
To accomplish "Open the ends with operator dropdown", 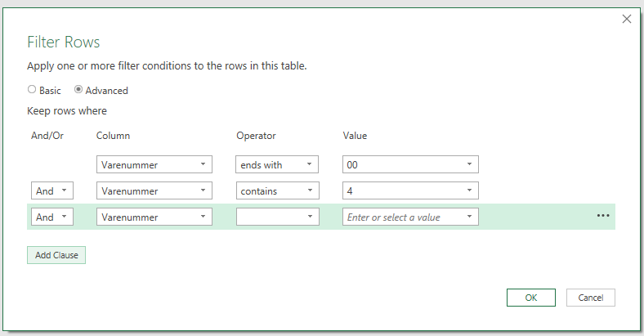I will click(x=277, y=164).
